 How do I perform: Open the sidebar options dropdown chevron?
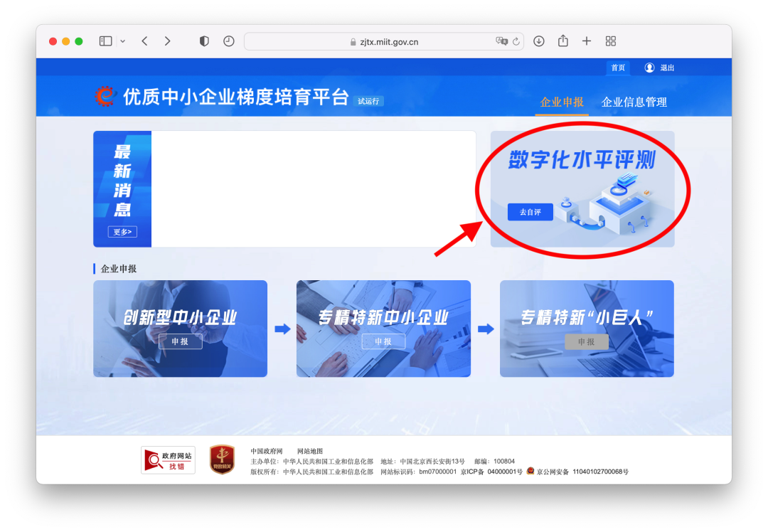tap(122, 41)
